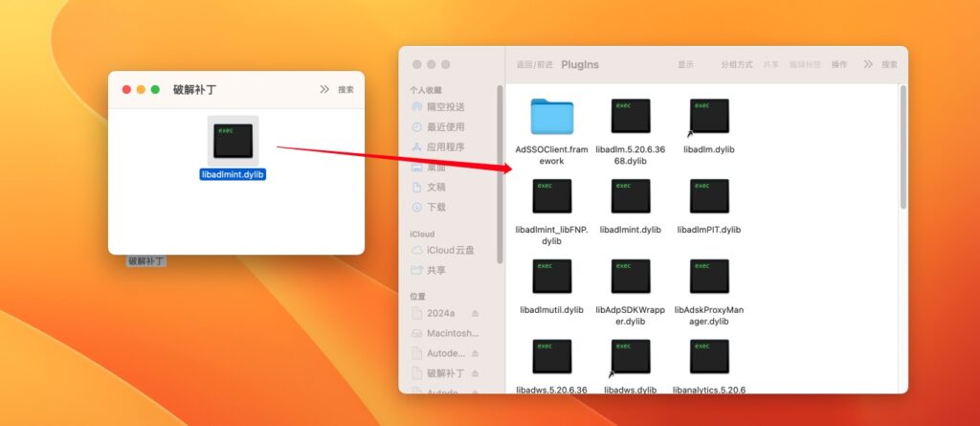The width and height of the screenshot is (980, 426).
Task: Select the libadws.5.20.6.36 file icon
Action: click(552, 356)
